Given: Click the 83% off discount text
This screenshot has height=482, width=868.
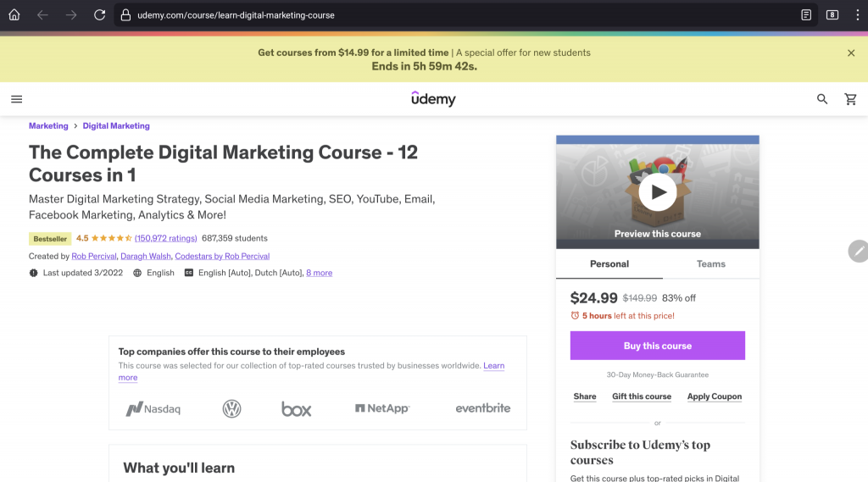Looking at the screenshot, I should pyautogui.click(x=679, y=297).
